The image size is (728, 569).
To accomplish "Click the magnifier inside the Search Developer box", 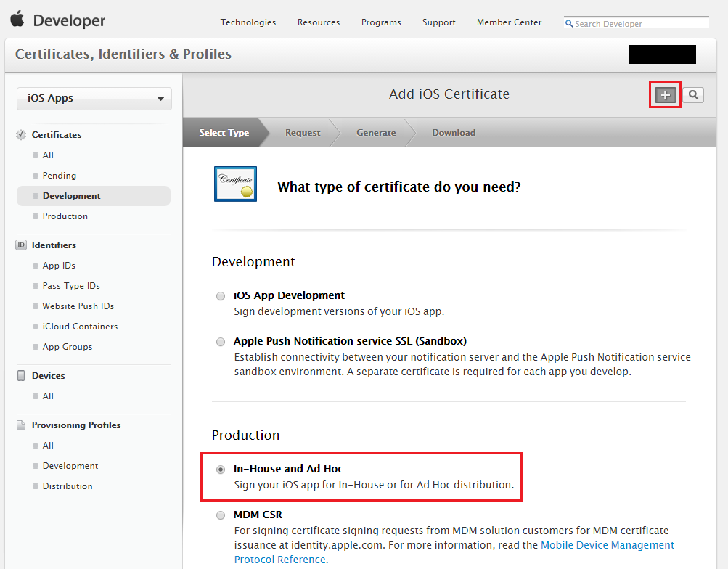I will [569, 24].
